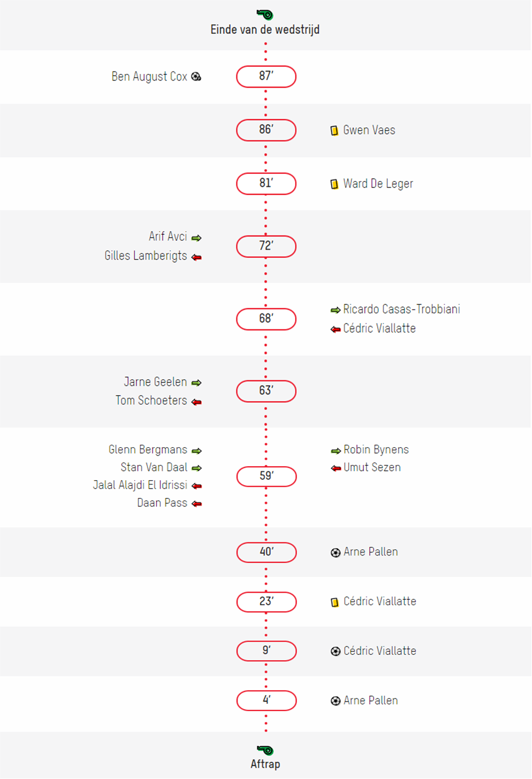Click the green arrow next to Ricardo Casas-Trobbiani
This screenshot has height=779, width=532.
335,309
